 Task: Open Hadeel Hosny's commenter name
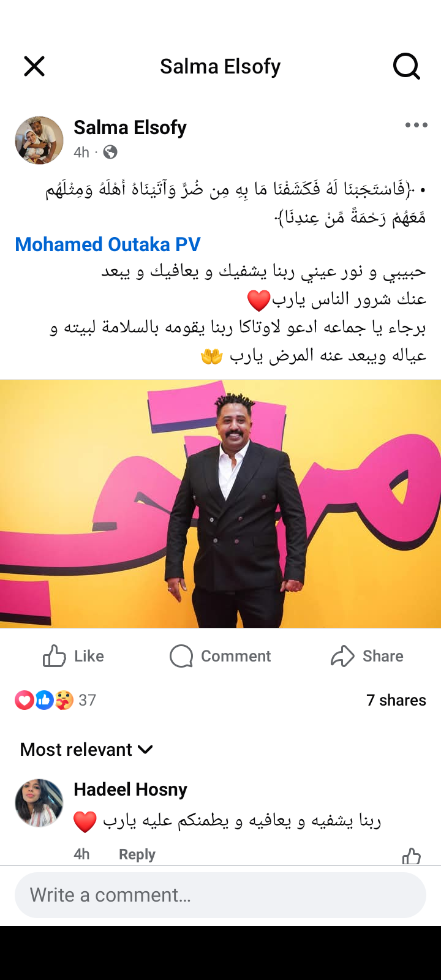click(130, 790)
